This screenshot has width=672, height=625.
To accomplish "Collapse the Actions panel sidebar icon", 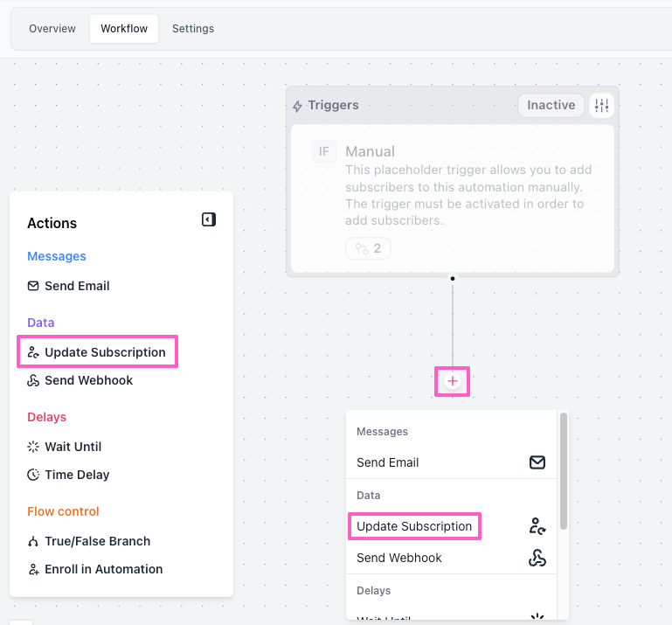I will (209, 220).
